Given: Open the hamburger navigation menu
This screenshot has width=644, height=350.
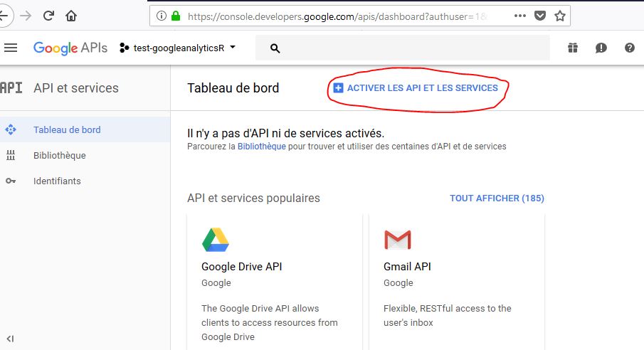Looking at the screenshot, I should click(x=11, y=48).
